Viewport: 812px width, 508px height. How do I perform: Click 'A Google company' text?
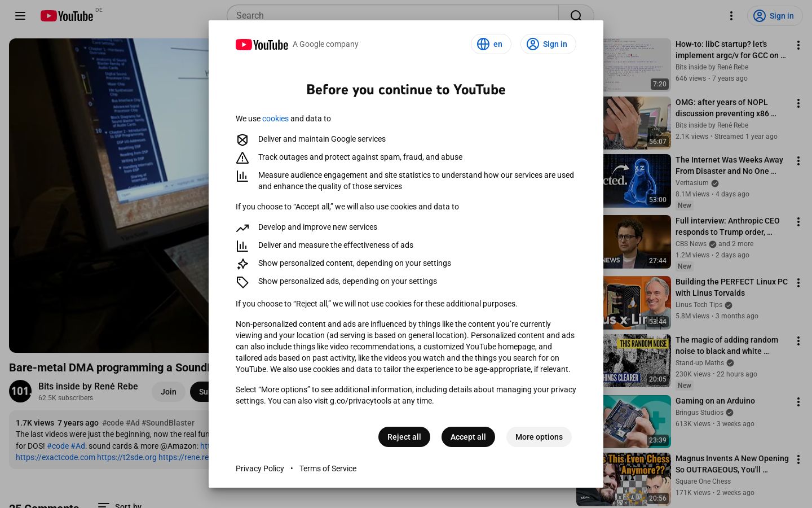tap(325, 44)
